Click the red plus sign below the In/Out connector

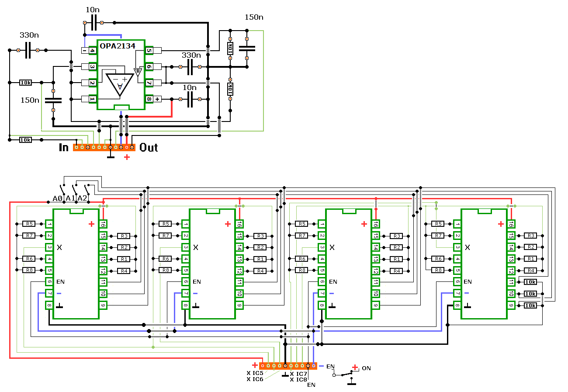(127, 157)
